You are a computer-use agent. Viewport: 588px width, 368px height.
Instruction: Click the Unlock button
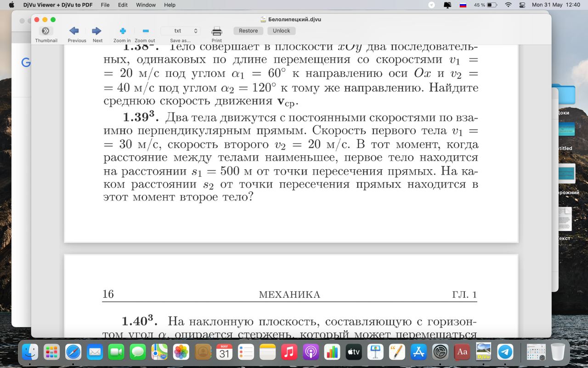pos(282,31)
